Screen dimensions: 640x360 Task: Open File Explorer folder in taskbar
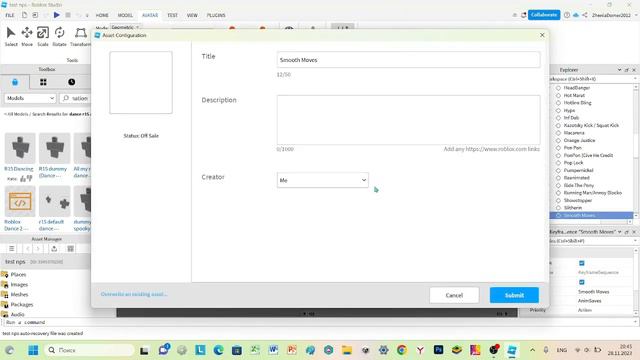pyautogui.click(x=347, y=350)
